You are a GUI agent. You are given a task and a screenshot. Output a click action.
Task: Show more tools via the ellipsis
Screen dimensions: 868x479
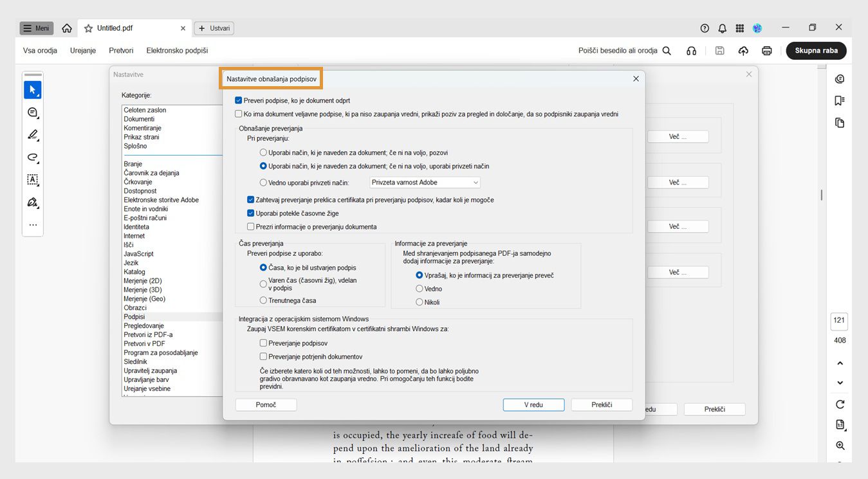click(33, 225)
